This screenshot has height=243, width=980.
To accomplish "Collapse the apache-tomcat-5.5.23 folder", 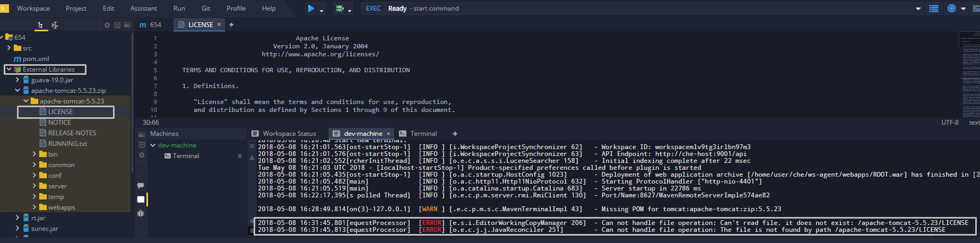I will tap(26, 101).
